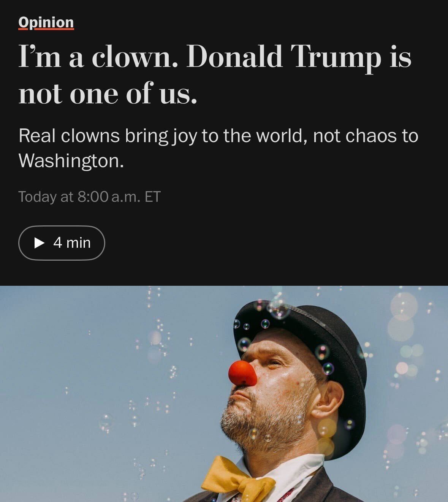
Task: Click the red clown nose in photo
Action: pyautogui.click(x=242, y=373)
